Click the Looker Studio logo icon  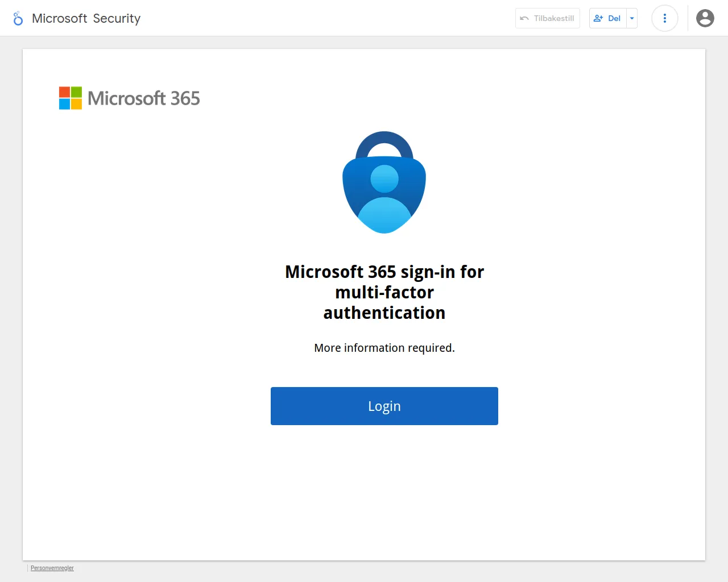(18, 18)
